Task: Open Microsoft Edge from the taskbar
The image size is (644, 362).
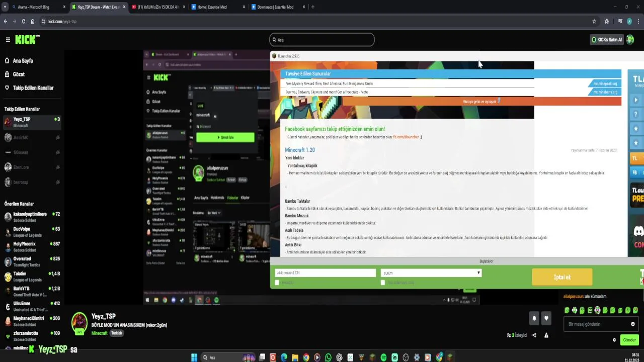Action: (284, 357)
